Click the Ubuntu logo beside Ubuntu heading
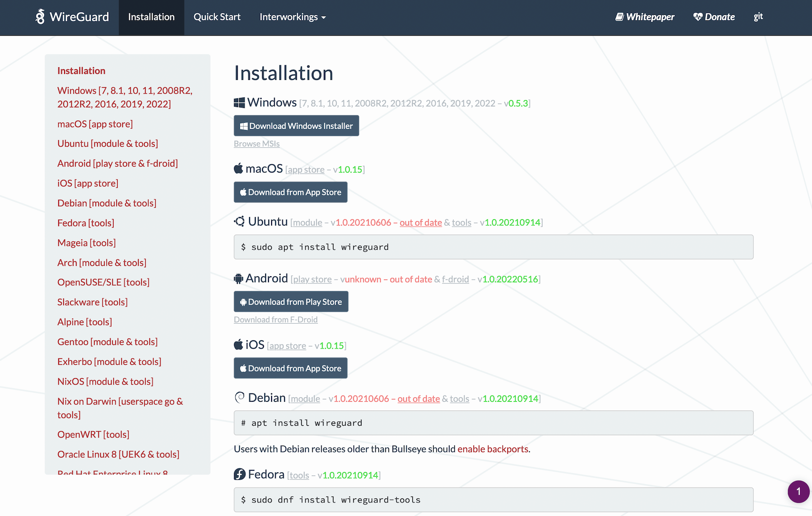812x516 pixels. 239,221
